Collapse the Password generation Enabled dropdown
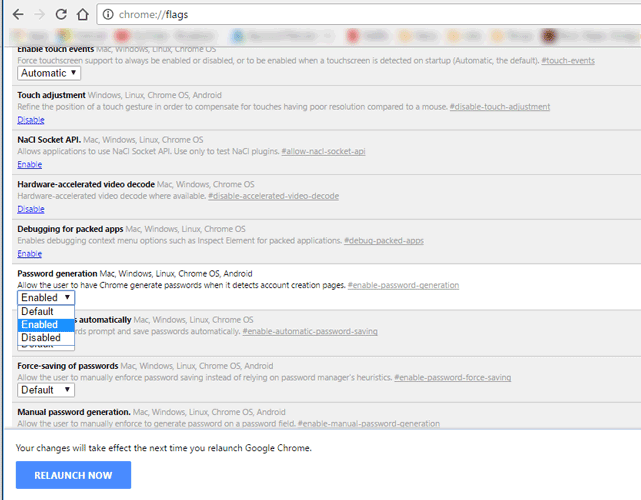 point(46,298)
